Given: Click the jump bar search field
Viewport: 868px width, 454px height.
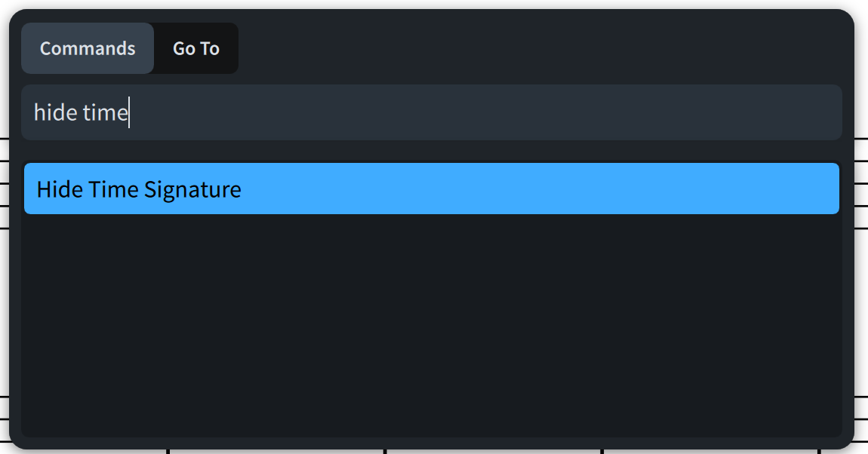Looking at the screenshot, I should [430, 112].
